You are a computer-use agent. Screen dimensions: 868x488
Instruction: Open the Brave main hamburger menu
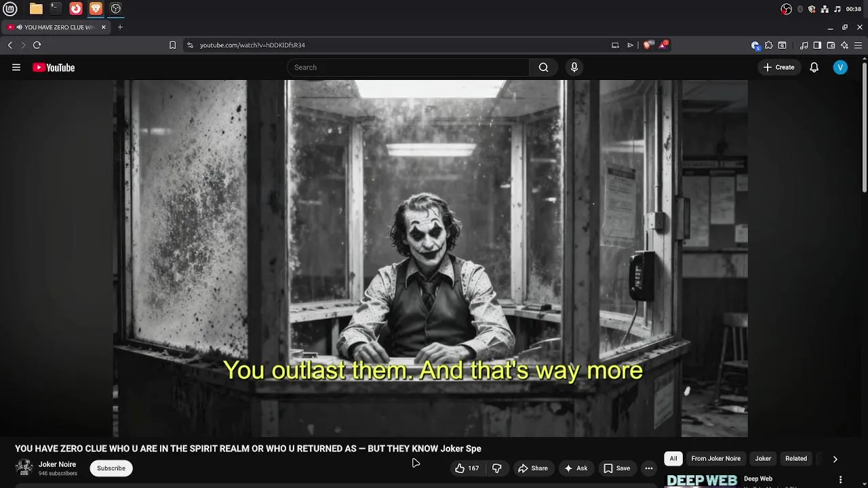pyautogui.click(x=858, y=45)
